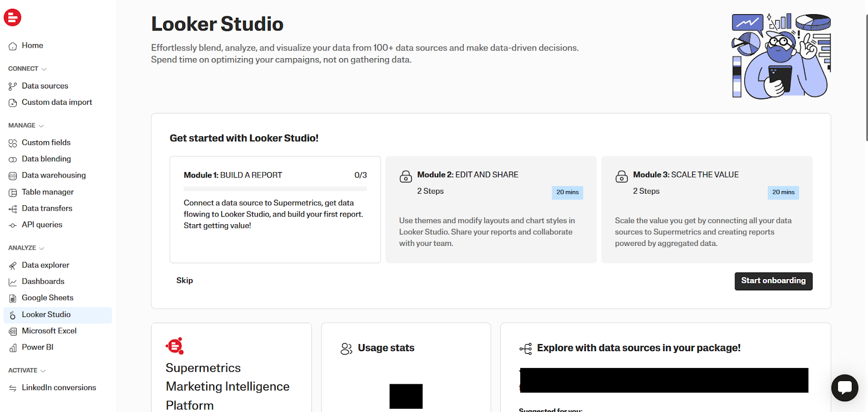Collapse the ANALYZE section

pyautogui.click(x=26, y=248)
